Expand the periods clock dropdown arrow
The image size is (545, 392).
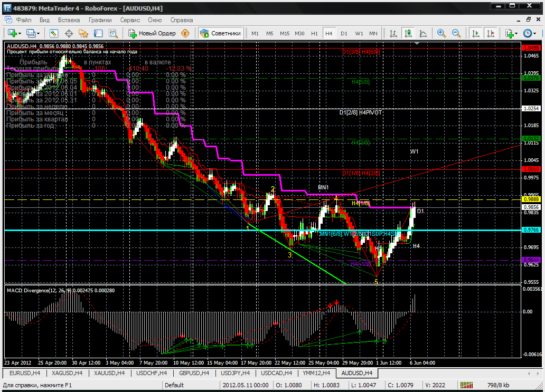(x=535, y=33)
